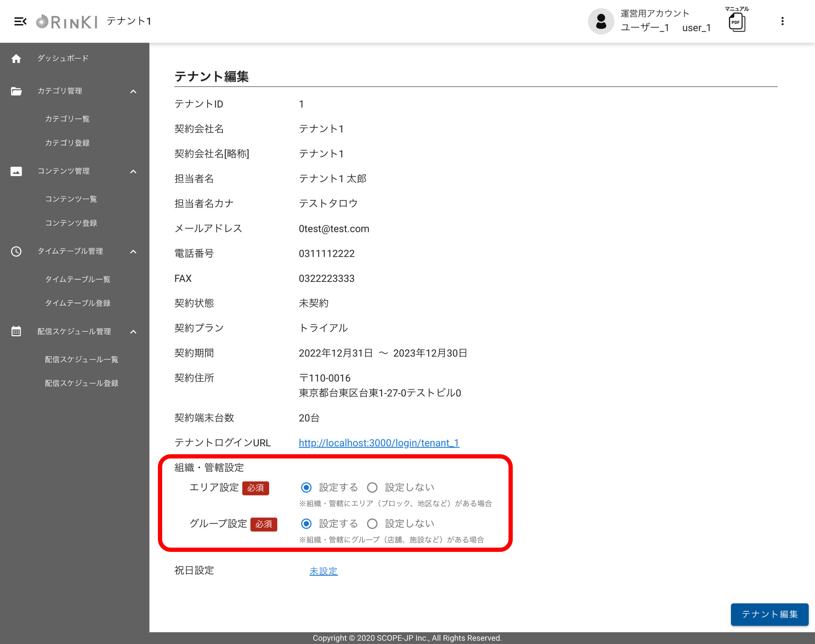
Task: Collapse the sidebar with the hamburger menu icon
Action: click(20, 21)
